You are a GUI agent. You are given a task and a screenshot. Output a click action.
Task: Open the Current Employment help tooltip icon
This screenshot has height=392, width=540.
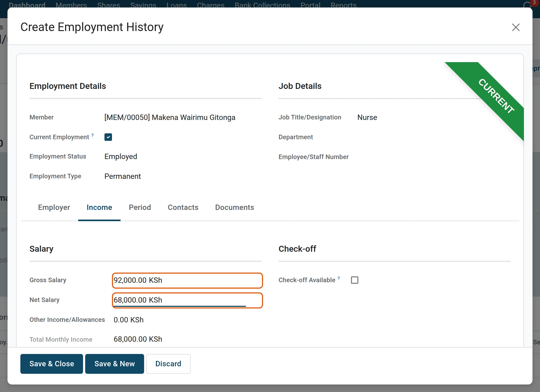point(93,135)
